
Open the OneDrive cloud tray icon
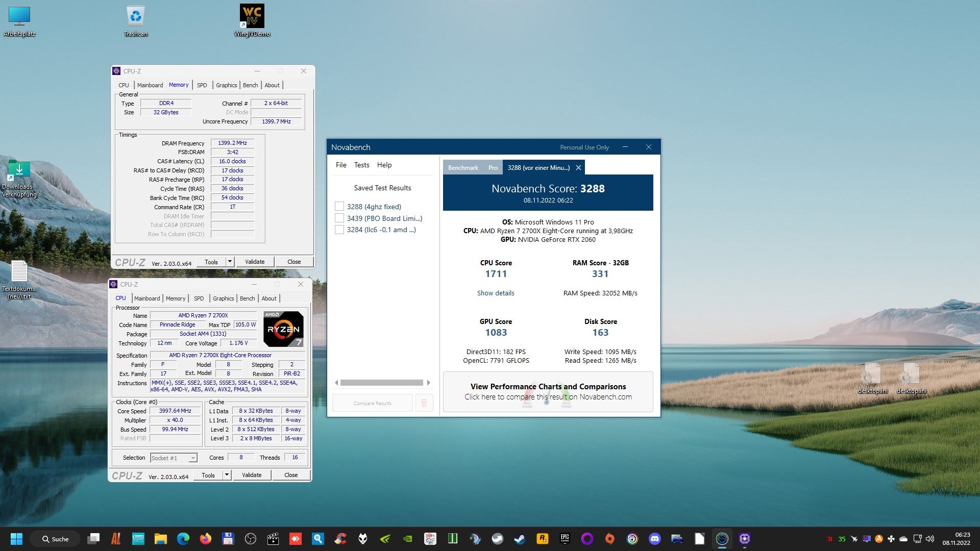point(903,539)
